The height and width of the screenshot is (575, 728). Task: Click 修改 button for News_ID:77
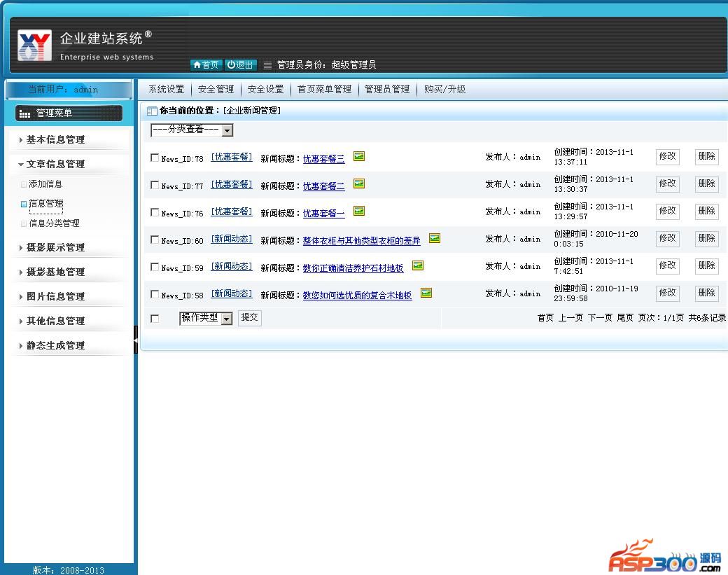coord(667,183)
